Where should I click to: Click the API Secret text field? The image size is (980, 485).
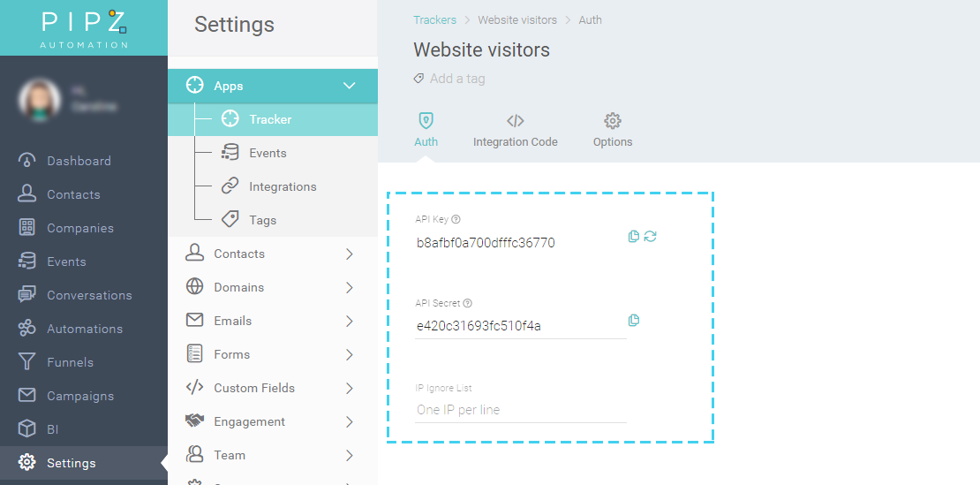pyautogui.click(x=520, y=326)
